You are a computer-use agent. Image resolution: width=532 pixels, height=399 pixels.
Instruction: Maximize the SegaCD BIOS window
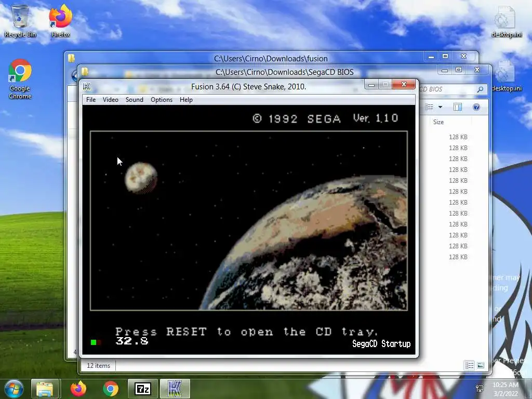[459, 70]
